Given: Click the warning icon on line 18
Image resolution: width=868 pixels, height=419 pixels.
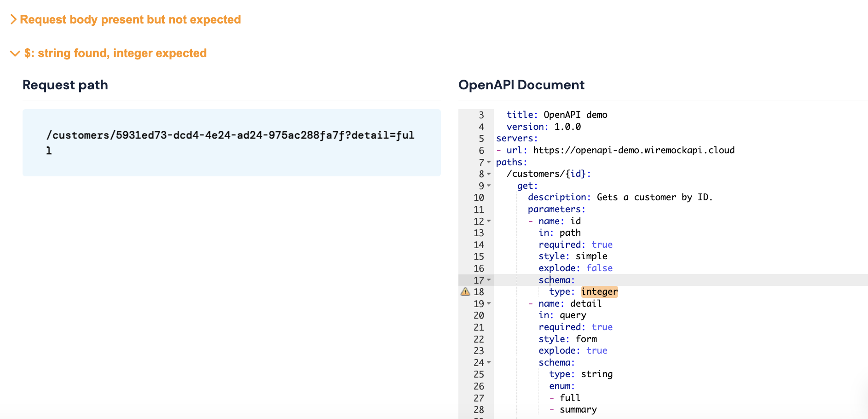Looking at the screenshot, I should pos(465,291).
